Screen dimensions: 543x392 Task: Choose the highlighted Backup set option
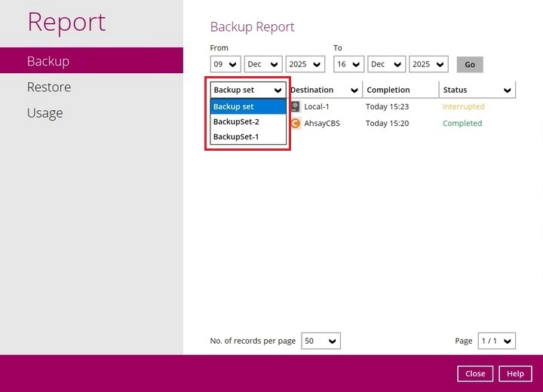coord(248,106)
